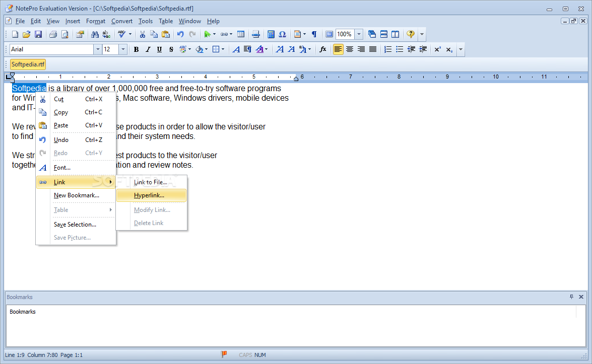This screenshot has width=592, height=364.
Task: Toggle Superscript formatting
Action: click(438, 49)
